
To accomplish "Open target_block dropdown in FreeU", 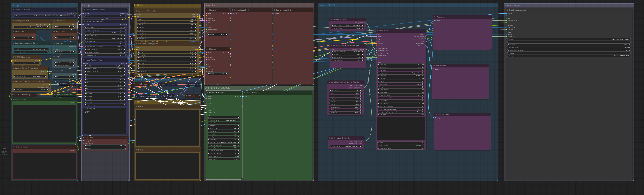I will (105, 66).
